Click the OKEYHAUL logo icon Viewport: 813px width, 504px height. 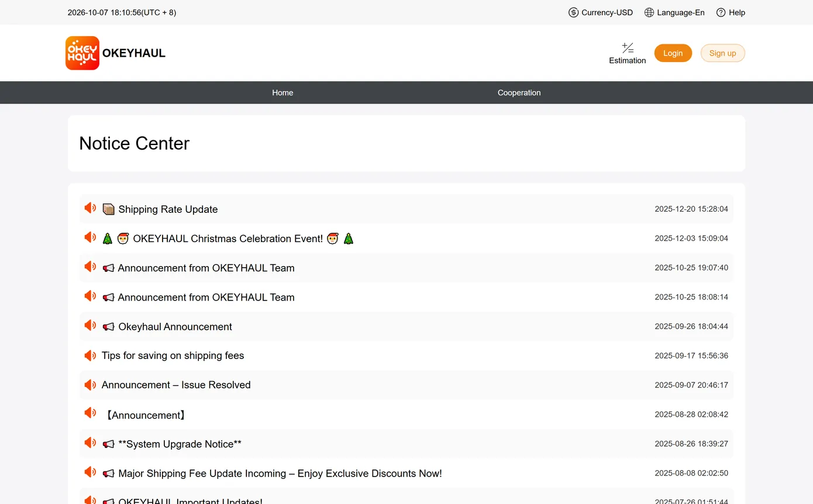(x=82, y=53)
